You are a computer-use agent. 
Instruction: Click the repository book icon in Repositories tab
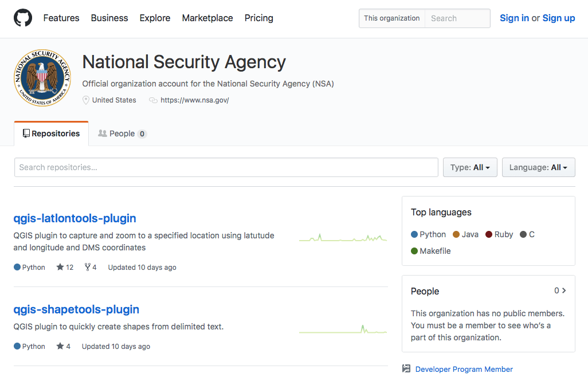pyautogui.click(x=26, y=133)
